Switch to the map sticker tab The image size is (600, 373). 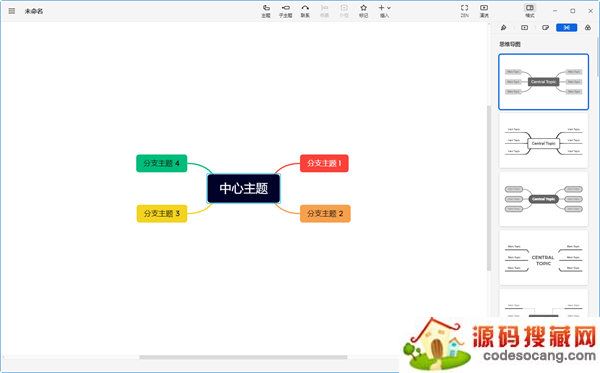(546, 28)
